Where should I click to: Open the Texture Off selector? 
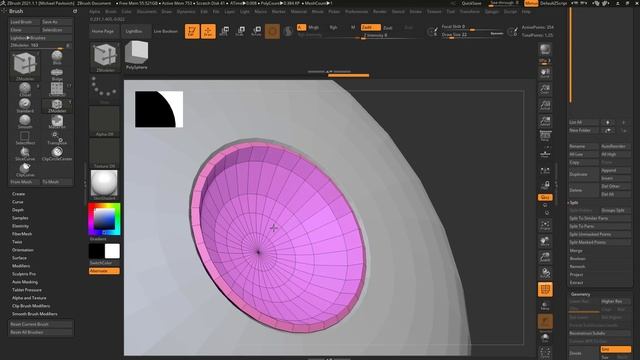(104, 153)
